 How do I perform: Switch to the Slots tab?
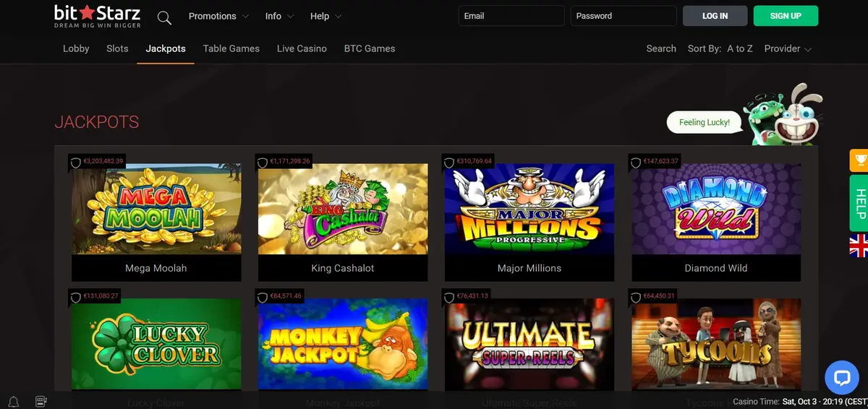(x=117, y=48)
